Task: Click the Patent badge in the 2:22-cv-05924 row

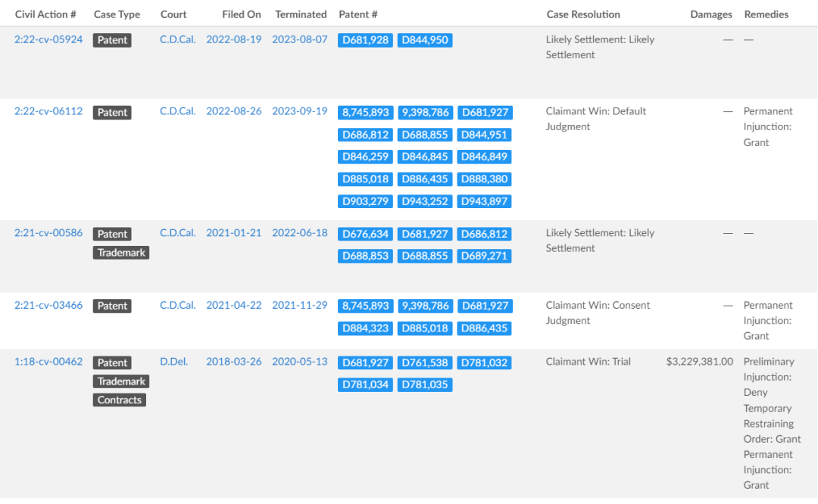Action: click(x=112, y=40)
